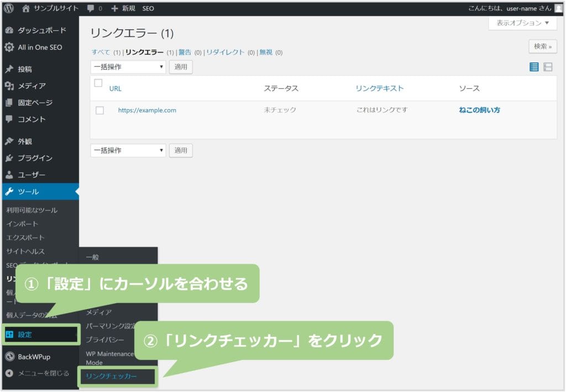566x392 pixels.
Task: Click the 設定 menu item in sidebar
Action: (x=25, y=335)
